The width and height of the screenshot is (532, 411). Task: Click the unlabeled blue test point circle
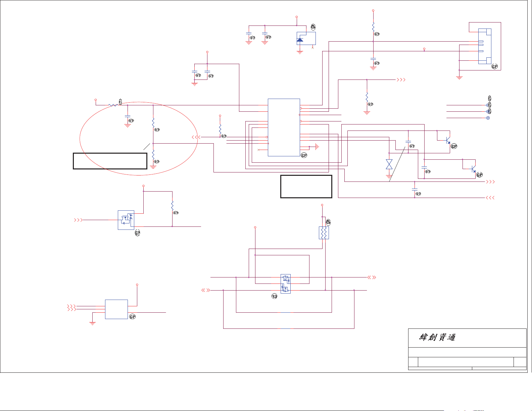[x=488, y=118]
